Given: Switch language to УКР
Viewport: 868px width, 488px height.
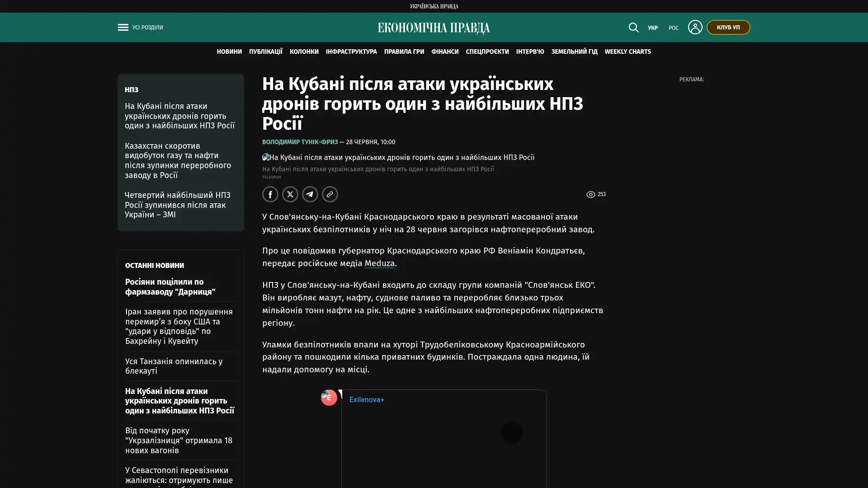Looking at the screenshot, I should pos(653,28).
